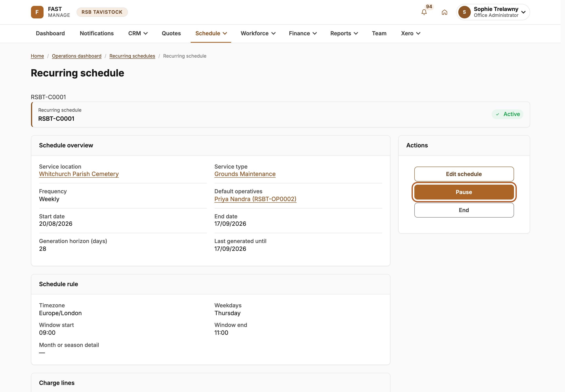The image size is (565, 392).
Task: Open the CRM dropdown menu
Action: coord(138,33)
